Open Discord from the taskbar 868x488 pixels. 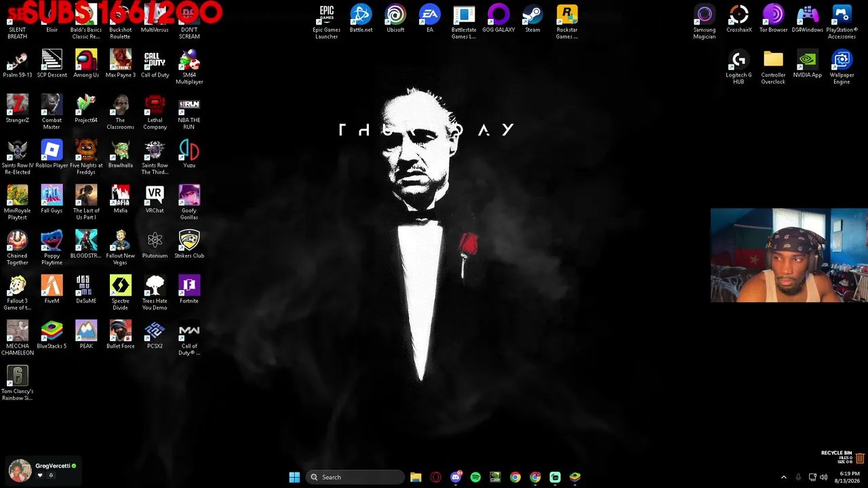456,477
